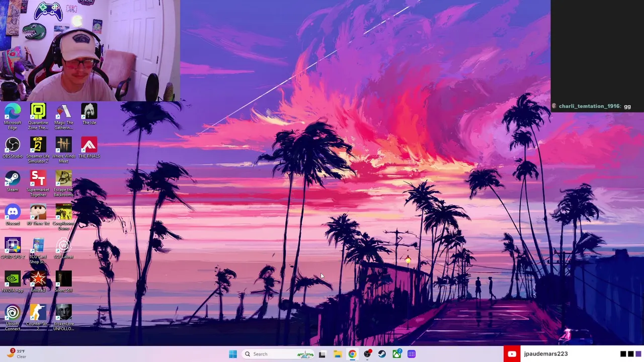Open the NVIDIA App shortcut
The width and height of the screenshot is (644, 362).
13,282
